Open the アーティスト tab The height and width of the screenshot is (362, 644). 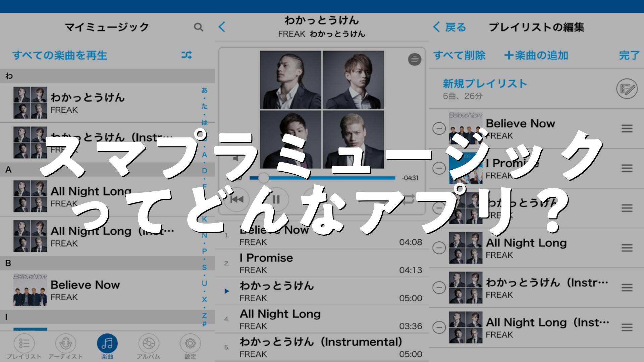[65, 347]
